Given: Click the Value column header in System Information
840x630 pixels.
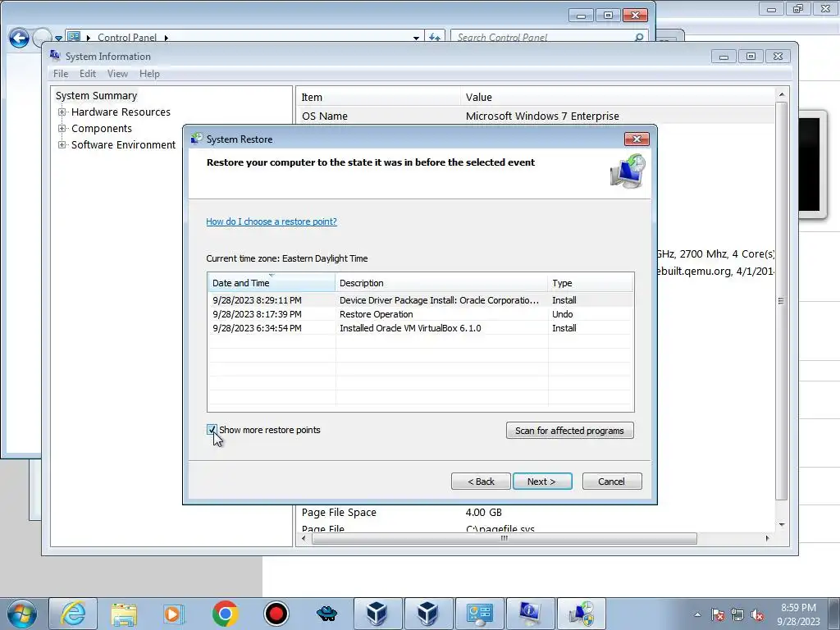Looking at the screenshot, I should tap(617, 97).
